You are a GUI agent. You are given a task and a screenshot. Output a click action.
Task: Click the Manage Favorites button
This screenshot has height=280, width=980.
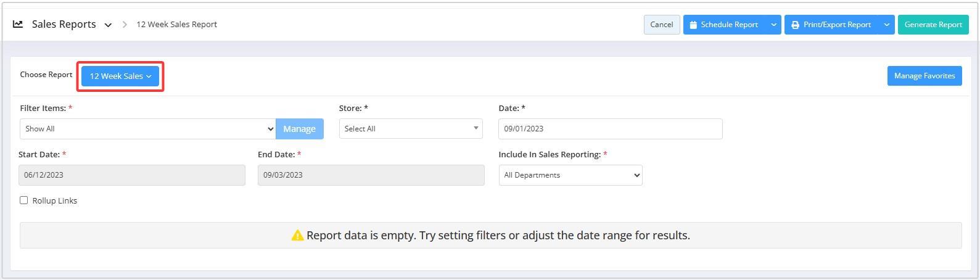click(924, 76)
